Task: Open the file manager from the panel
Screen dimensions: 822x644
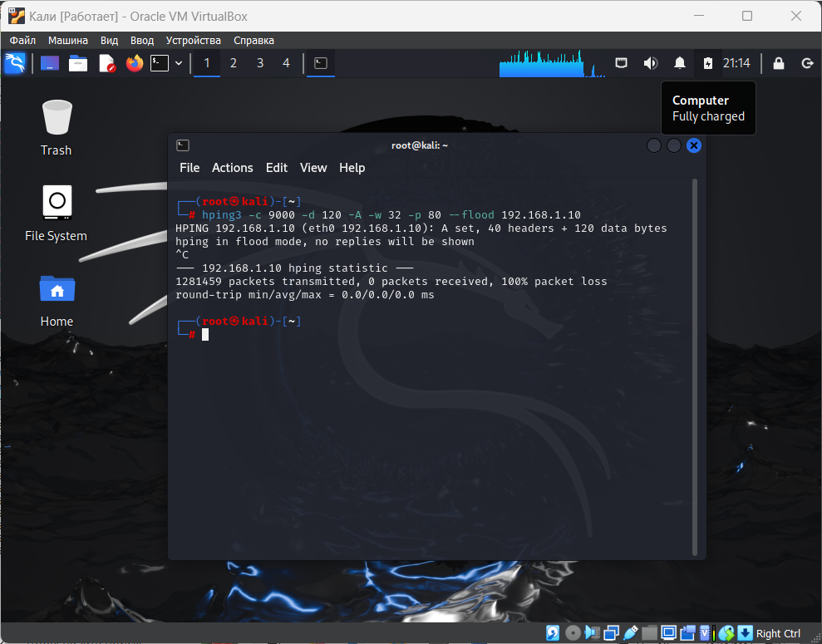Action: tap(78, 63)
